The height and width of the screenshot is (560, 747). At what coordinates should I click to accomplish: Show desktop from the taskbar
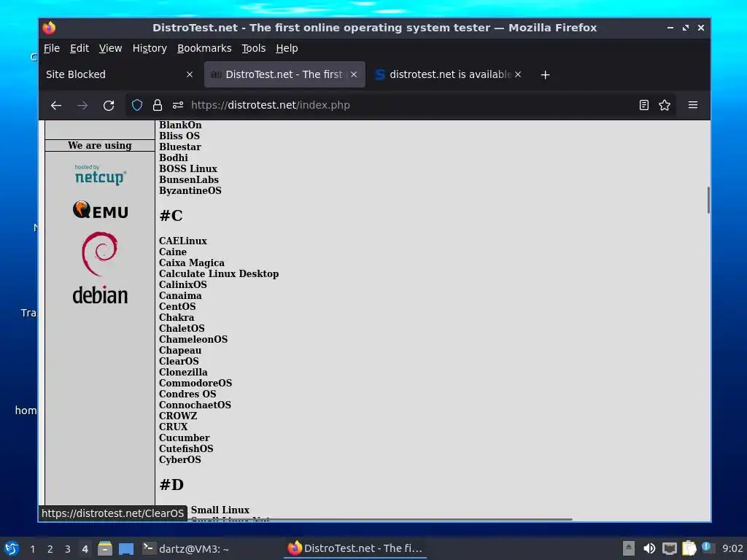tap(125, 548)
